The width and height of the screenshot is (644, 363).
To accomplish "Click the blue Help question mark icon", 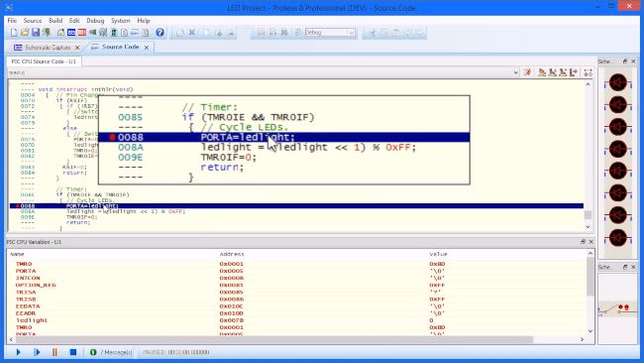I will (x=160, y=33).
